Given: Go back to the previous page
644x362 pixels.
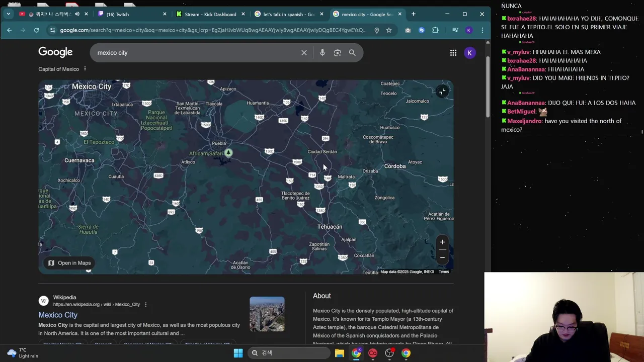Looking at the screenshot, I should (x=9, y=30).
